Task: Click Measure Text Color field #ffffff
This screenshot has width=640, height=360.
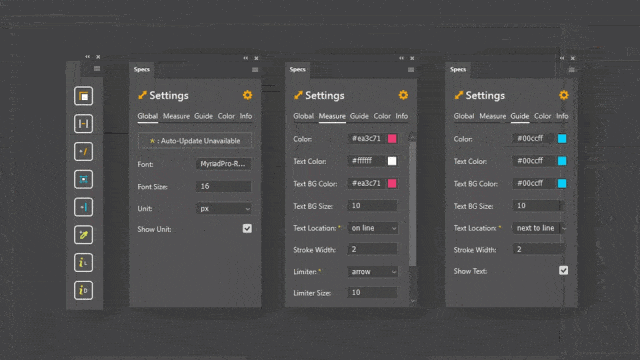Action: (x=366, y=161)
